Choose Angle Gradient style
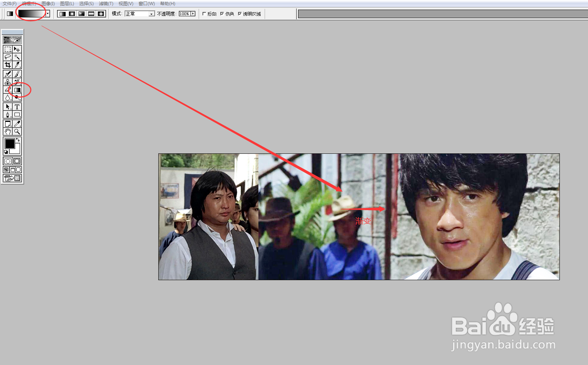Viewport: 588px width, 365px height. pyautogui.click(x=82, y=14)
